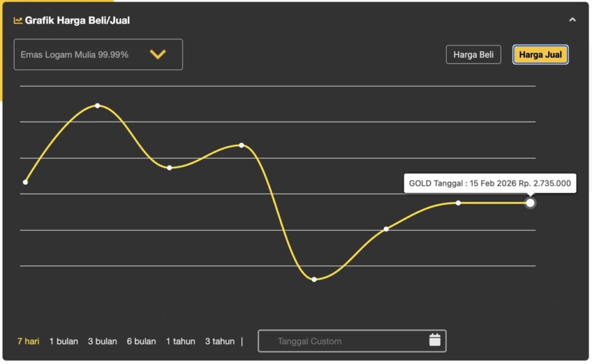This screenshot has height=364, width=592.
Task: Switch chart to 6 bulan range
Action: (142, 341)
